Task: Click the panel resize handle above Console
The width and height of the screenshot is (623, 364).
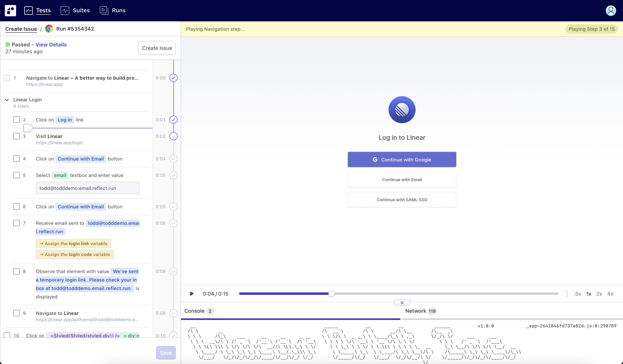Action: click(402, 302)
